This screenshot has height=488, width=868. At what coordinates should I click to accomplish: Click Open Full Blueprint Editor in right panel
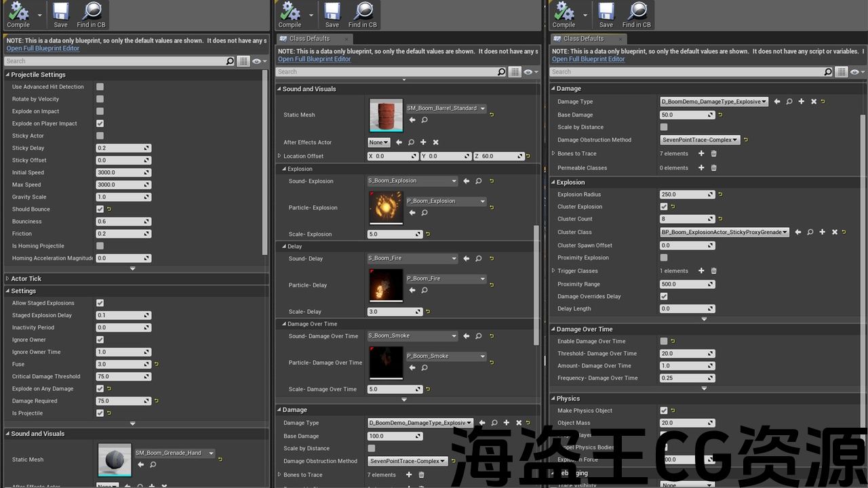(x=588, y=59)
